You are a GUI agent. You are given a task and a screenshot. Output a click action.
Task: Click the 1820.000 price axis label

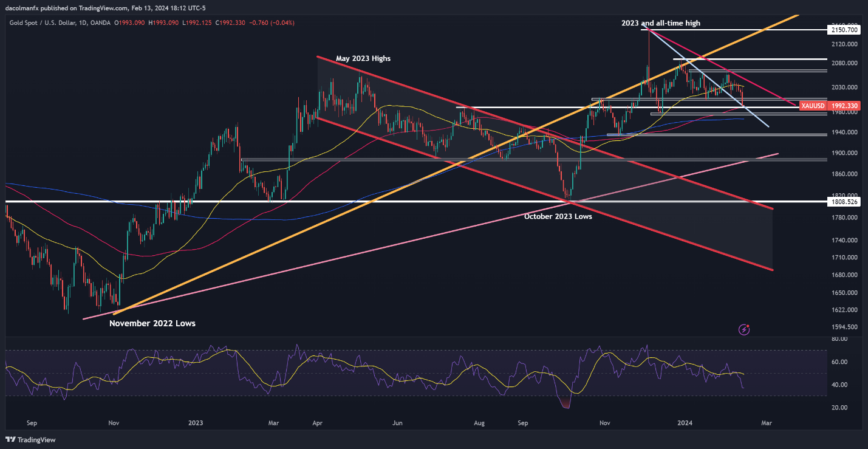click(844, 196)
